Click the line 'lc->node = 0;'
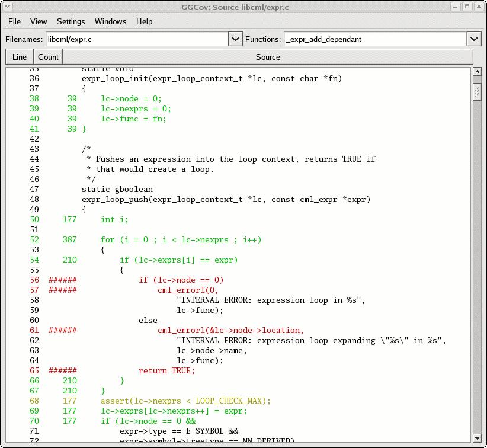Screen dimensions: 487x448 (x=132, y=99)
